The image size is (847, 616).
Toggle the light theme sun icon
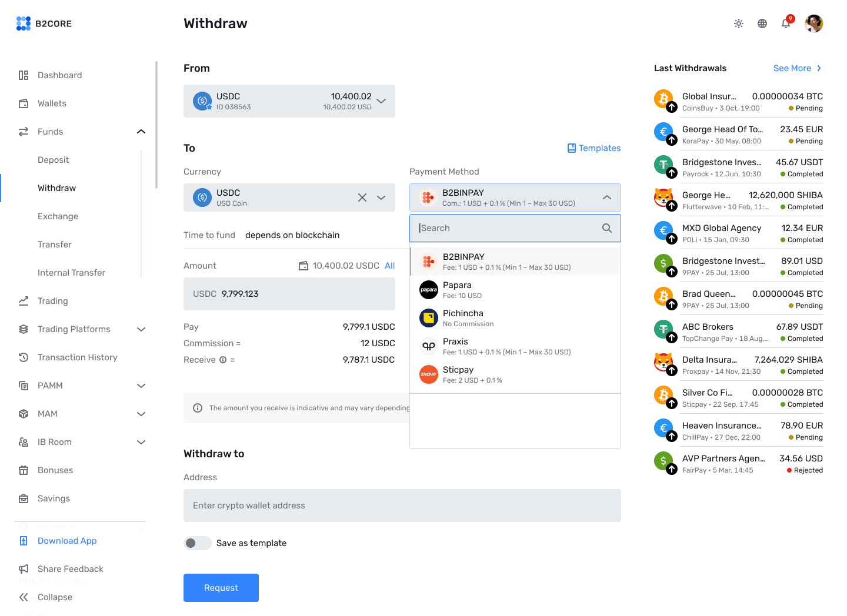739,24
